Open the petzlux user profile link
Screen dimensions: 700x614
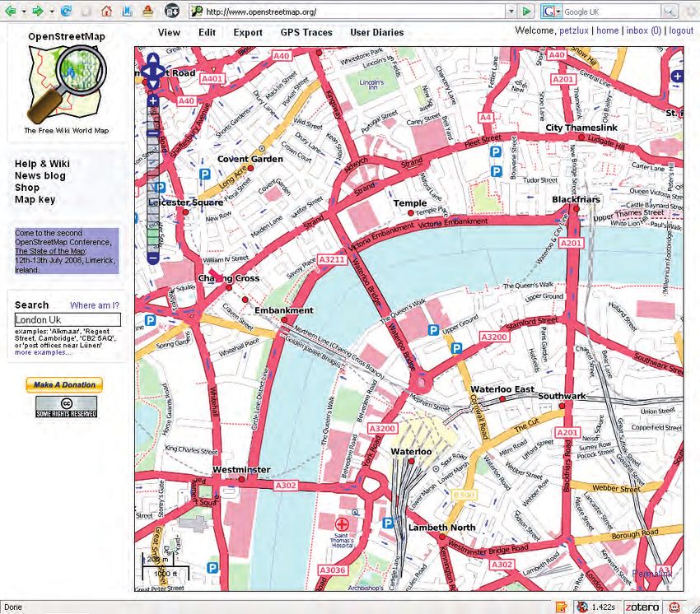(x=574, y=30)
